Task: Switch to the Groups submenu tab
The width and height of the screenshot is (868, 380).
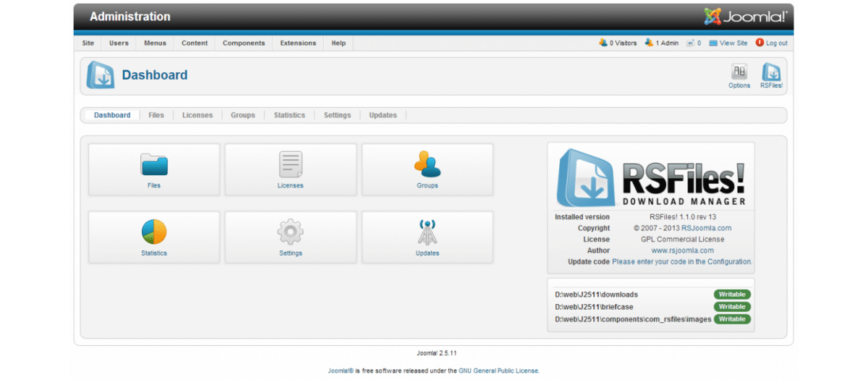Action: 243,115
